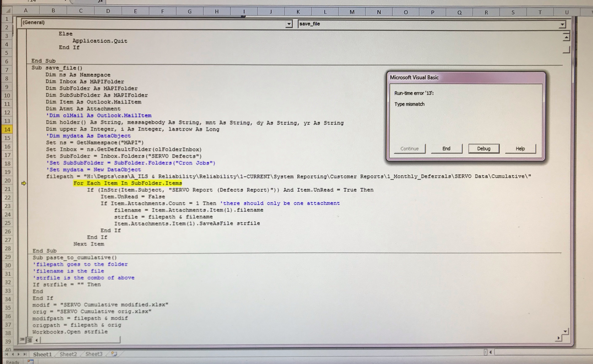This screenshot has height=364, width=593.
Task: Switch to the Sheet2 tab
Action: [68, 354]
